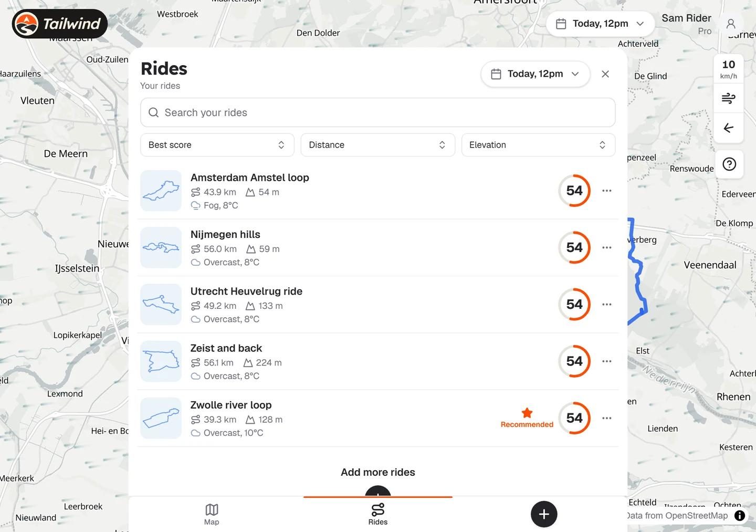This screenshot has height=532, width=756.
Task: Open more options for Zwolle river loop
Action: tap(607, 418)
